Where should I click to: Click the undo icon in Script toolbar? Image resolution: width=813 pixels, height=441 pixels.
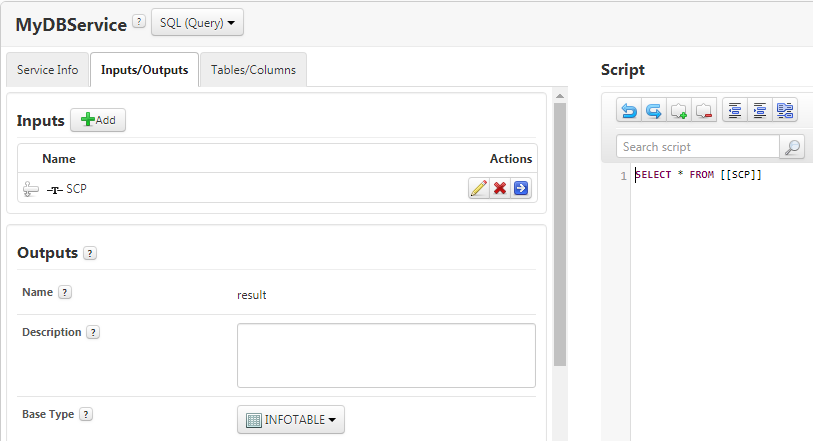(x=629, y=110)
